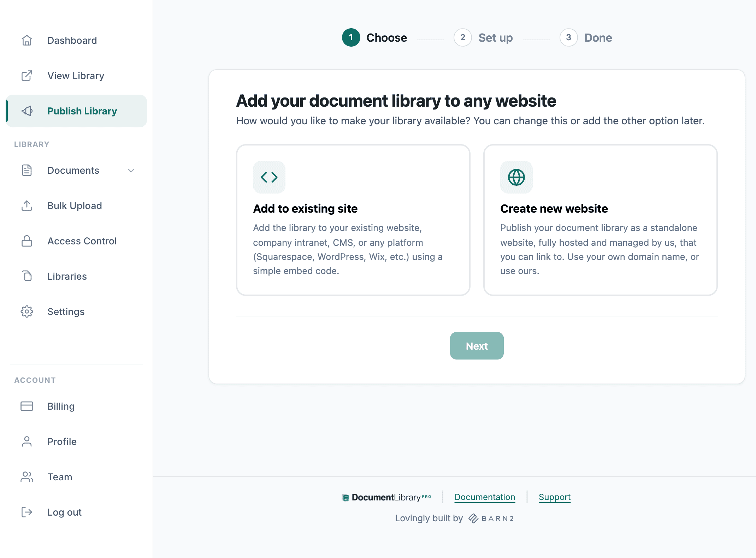Click the Billing credit card icon

[27, 406]
